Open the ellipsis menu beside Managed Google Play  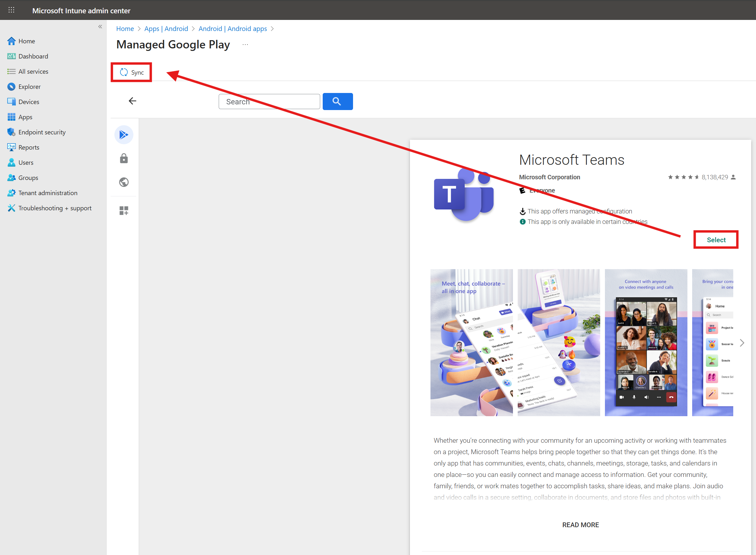245,45
